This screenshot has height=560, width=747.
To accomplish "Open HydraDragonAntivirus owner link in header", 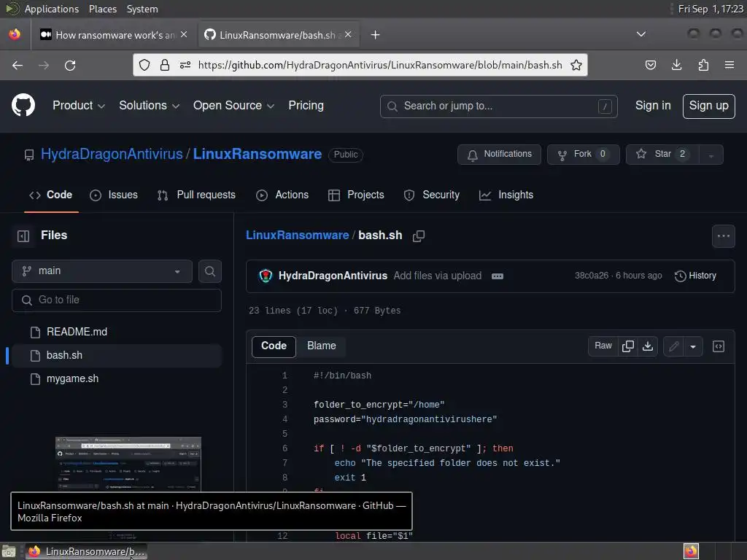I will (112, 155).
